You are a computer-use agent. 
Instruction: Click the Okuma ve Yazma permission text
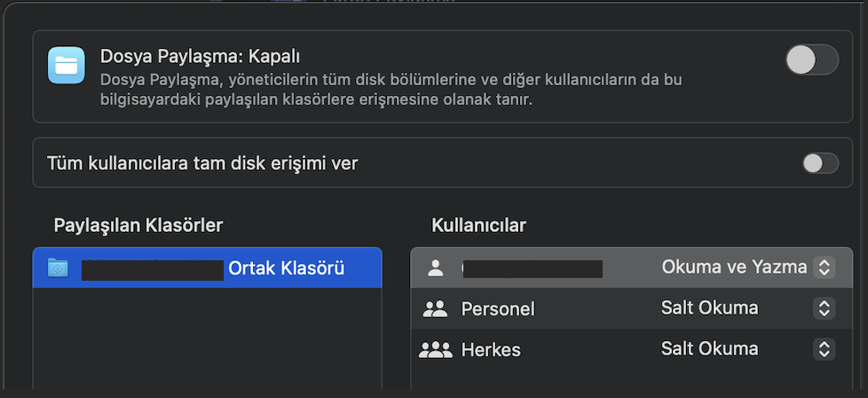[x=734, y=267]
